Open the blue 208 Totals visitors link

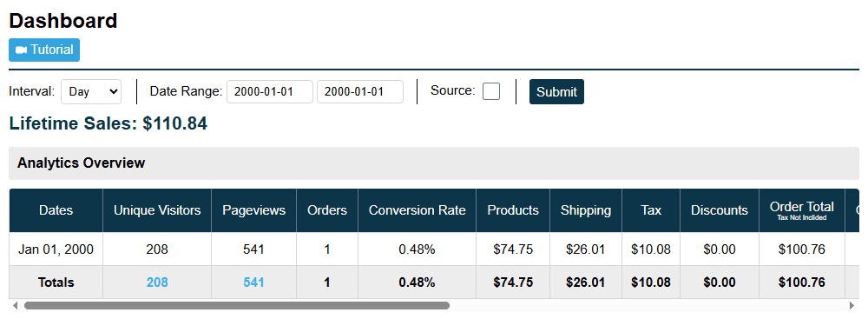pos(157,282)
